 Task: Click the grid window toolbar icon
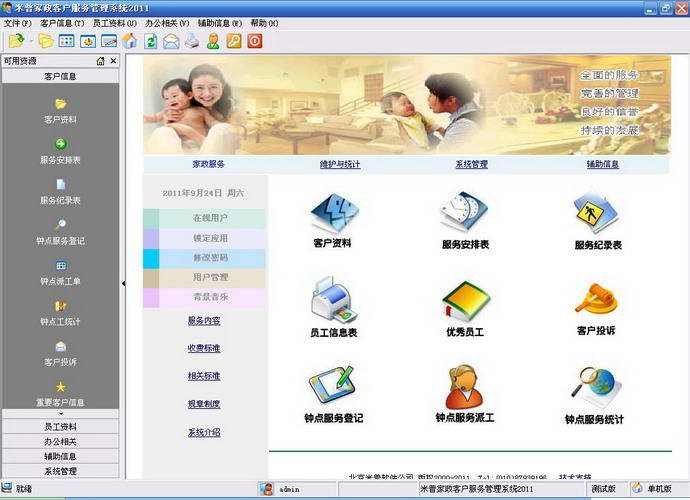click(66, 41)
